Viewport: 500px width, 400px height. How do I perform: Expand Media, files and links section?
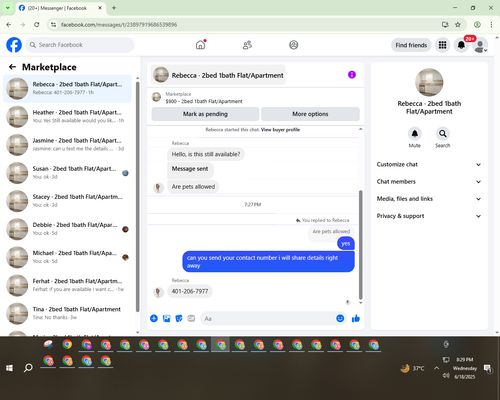(429, 199)
